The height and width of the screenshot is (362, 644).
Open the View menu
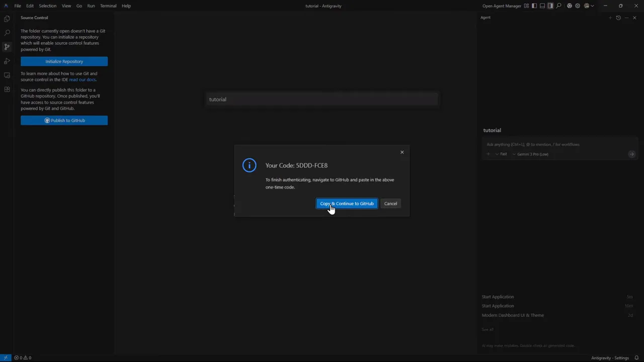(66, 6)
